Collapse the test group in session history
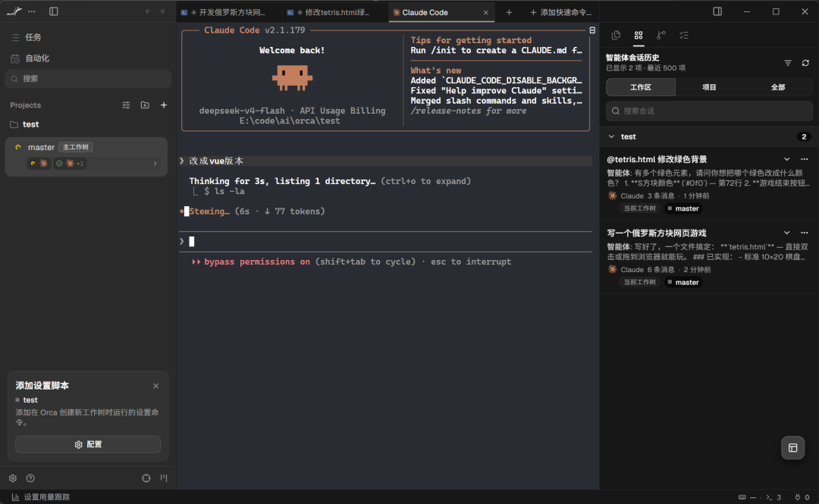Screen dimensions: 819x504 [x=611, y=136]
